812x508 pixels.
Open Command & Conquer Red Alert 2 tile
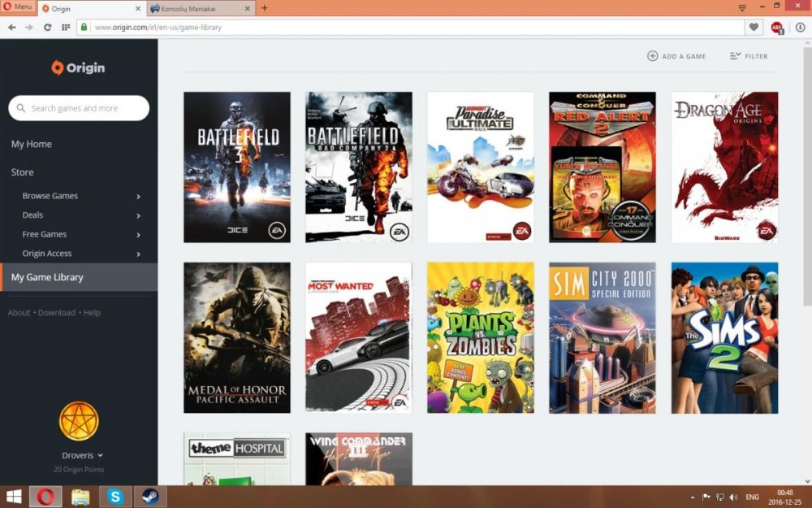tap(603, 167)
